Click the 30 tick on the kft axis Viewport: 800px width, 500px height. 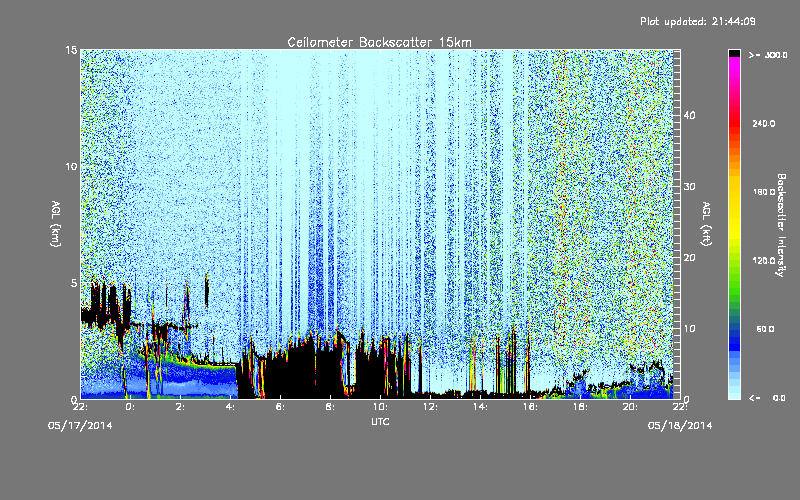click(689, 186)
